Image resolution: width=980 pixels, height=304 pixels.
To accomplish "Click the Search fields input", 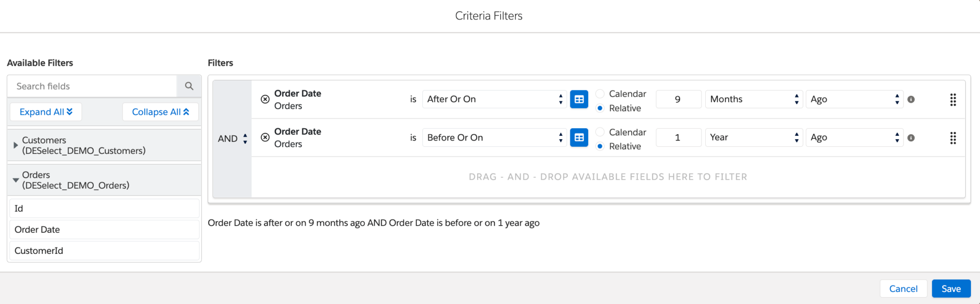I will coord(92,86).
